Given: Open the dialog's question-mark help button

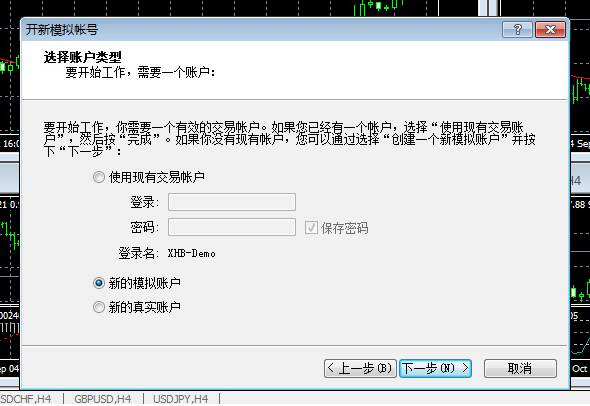Looking at the screenshot, I should (x=517, y=29).
